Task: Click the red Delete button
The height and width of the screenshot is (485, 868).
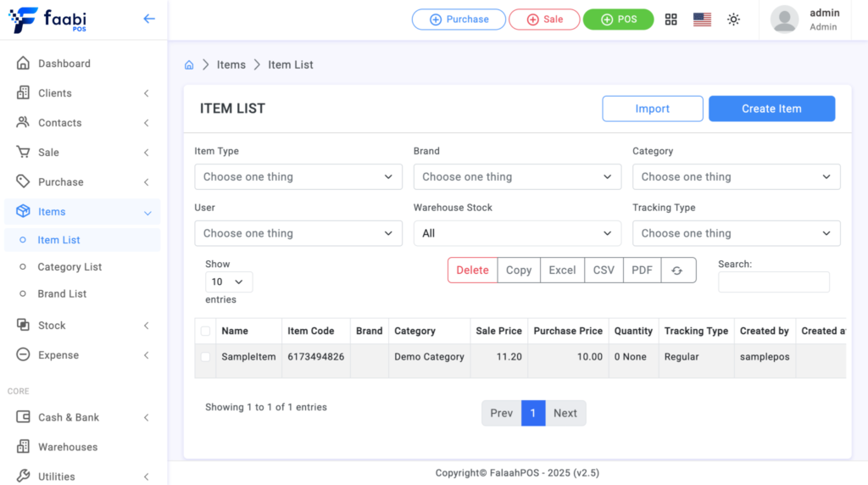Action: point(472,270)
